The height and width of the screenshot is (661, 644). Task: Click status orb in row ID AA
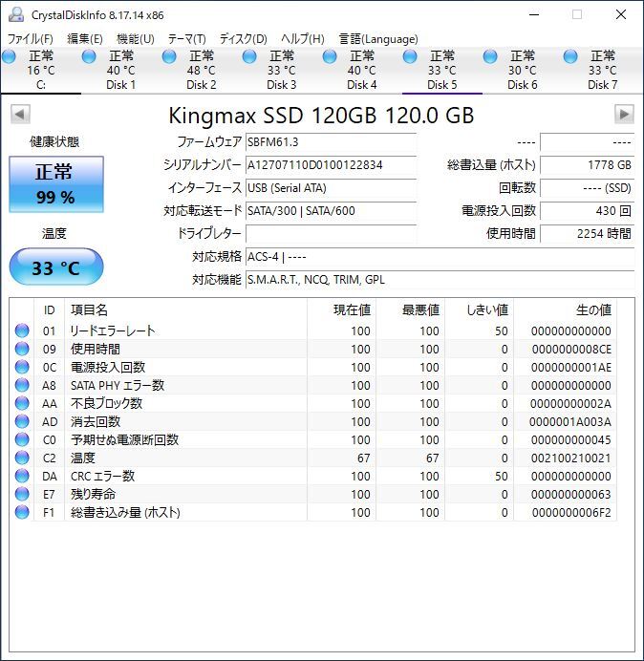pos(22,403)
